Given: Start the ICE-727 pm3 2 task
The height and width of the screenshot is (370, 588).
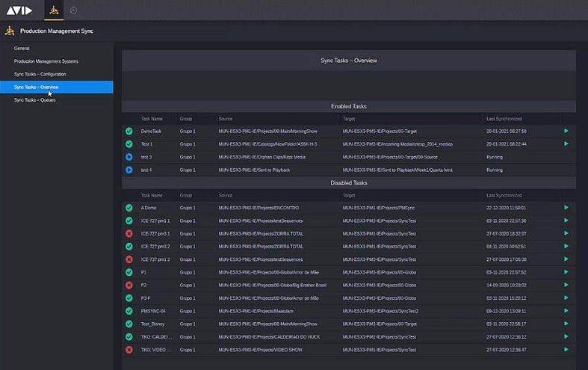Looking at the screenshot, I should click(x=566, y=246).
